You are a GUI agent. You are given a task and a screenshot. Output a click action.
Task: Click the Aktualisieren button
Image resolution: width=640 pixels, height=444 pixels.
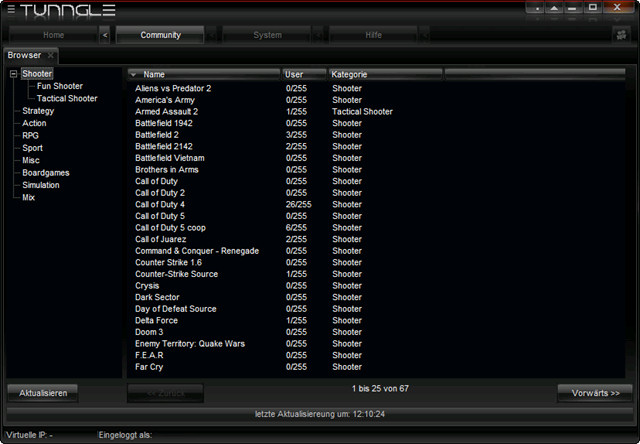(x=43, y=393)
